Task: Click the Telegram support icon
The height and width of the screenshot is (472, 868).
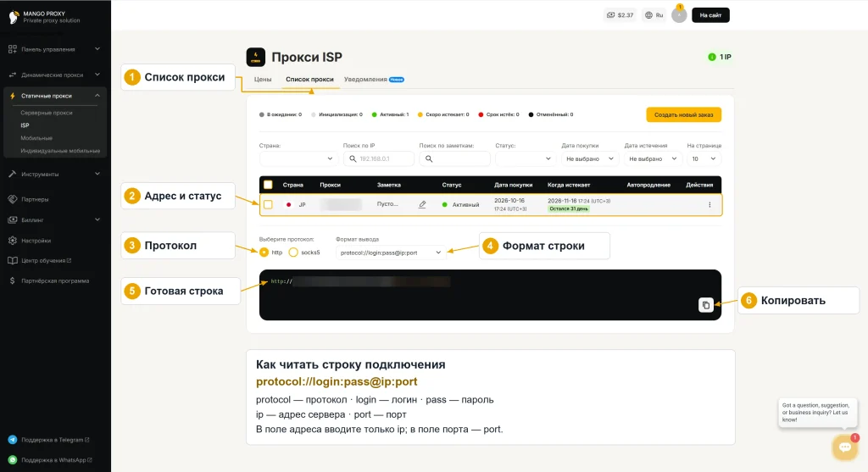Action: point(12,440)
